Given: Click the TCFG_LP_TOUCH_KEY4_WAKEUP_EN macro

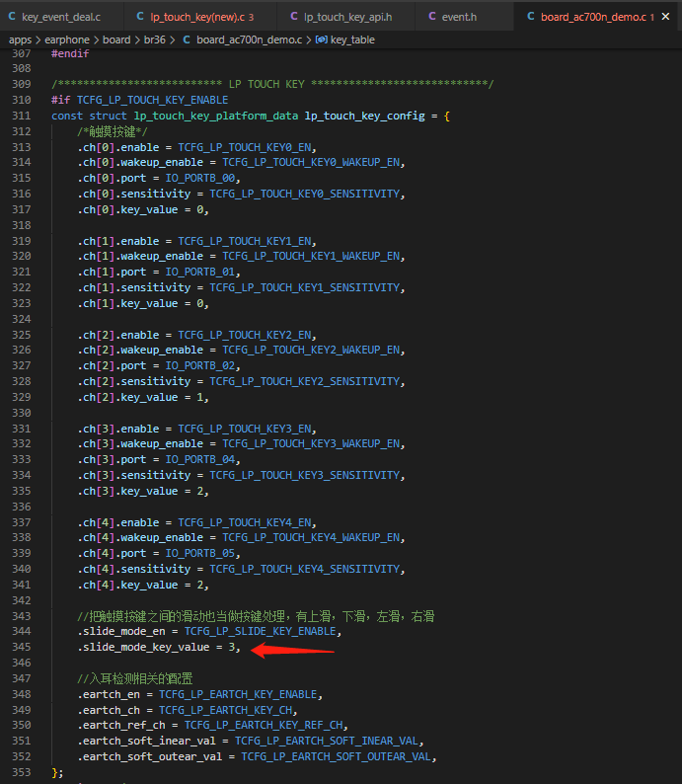Looking at the screenshot, I should (x=311, y=537).
